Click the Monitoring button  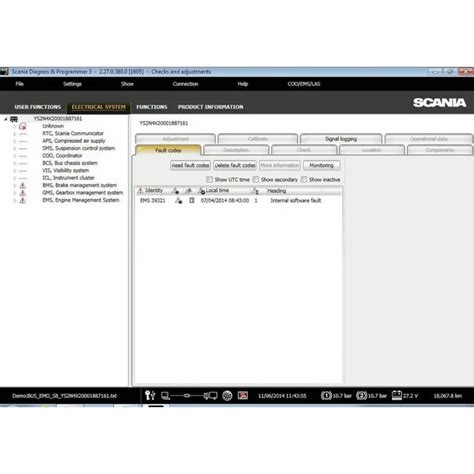321,165
